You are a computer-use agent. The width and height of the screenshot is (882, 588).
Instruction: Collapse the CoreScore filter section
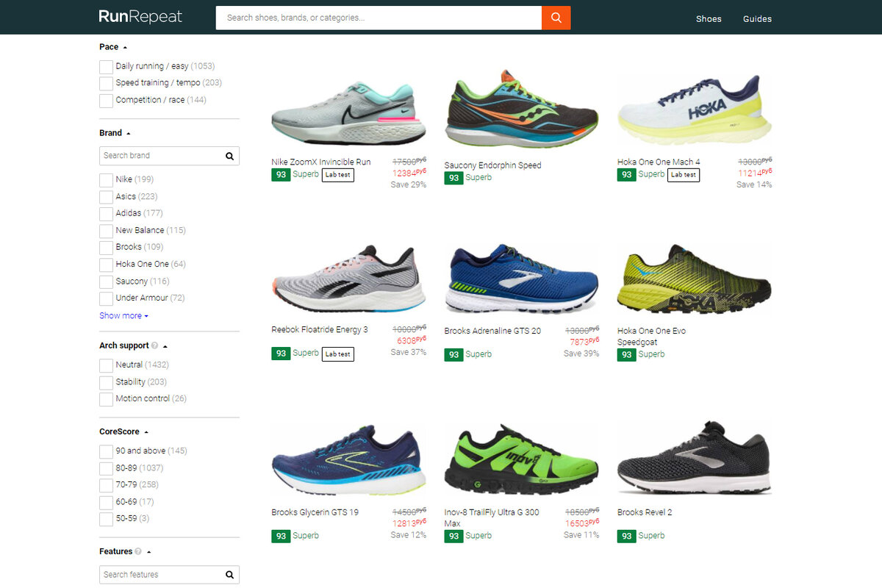124,432
